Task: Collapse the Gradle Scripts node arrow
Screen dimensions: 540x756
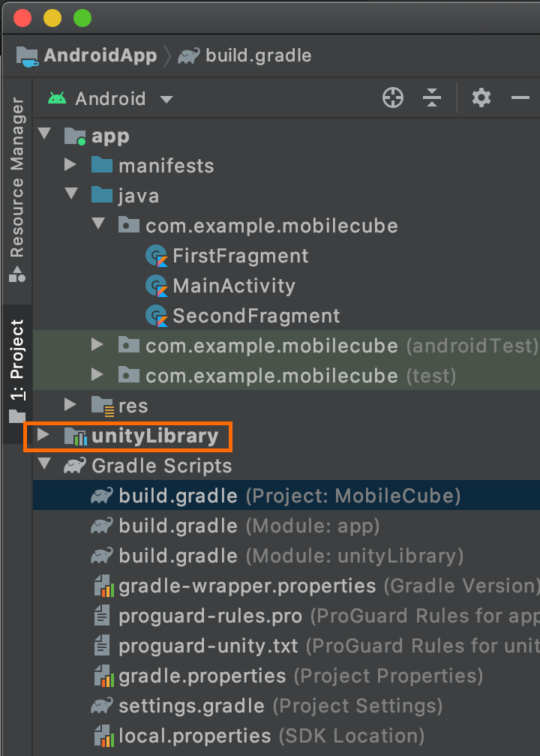Action: (x=45, y=463)
